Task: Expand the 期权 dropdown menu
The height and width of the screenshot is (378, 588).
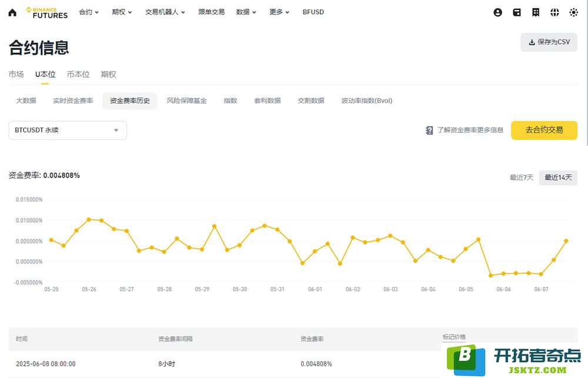Action: coord(122,12)
